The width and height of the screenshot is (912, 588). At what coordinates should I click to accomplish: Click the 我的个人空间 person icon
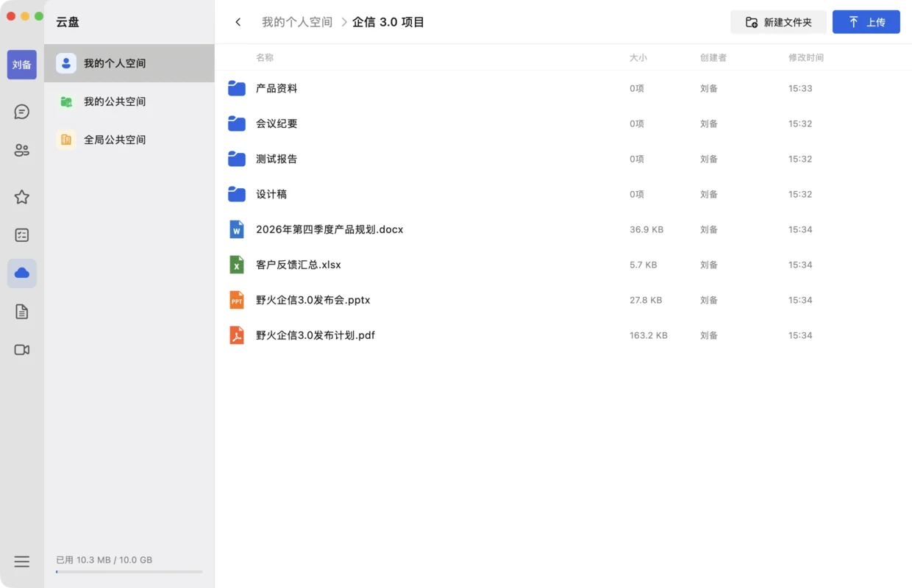(x=66, y=63)
